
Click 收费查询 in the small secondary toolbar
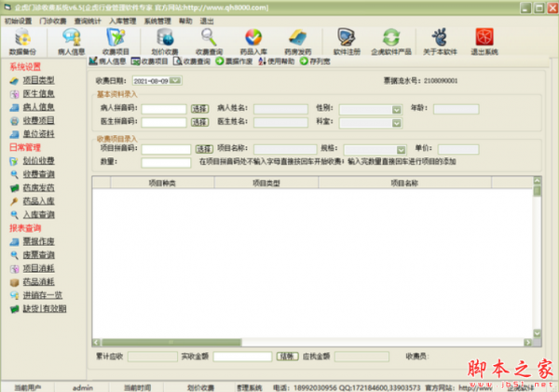click(x=192, y=61)
